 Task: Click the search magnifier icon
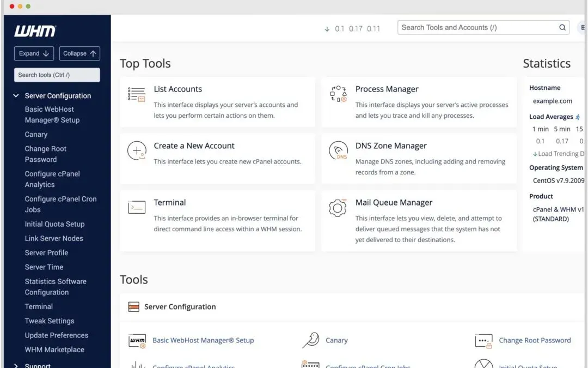[562, 27]
